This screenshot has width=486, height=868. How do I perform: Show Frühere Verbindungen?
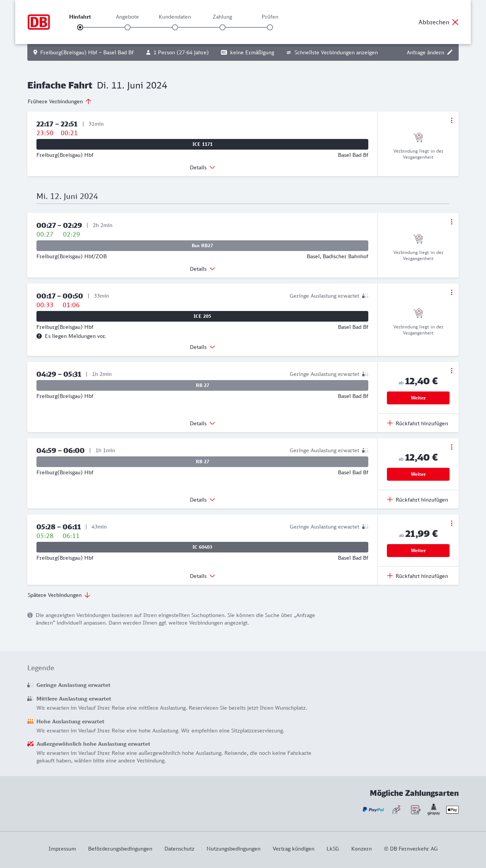60,101
